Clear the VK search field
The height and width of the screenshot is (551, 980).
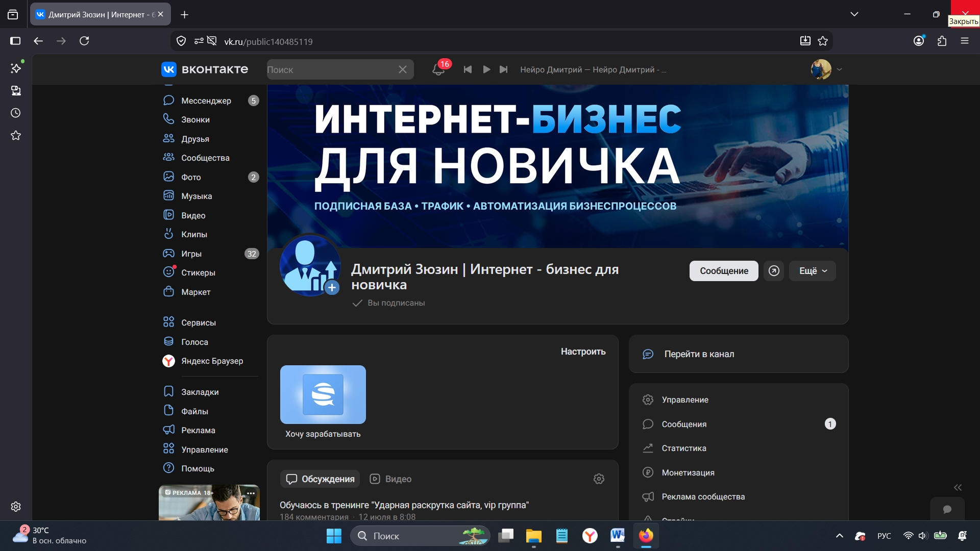403,69
